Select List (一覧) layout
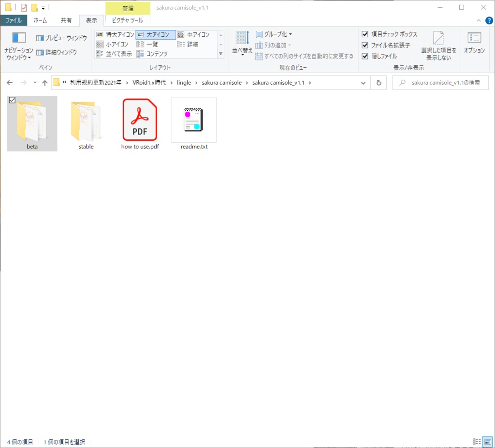The height and width of the screenshot is (448, 495). pyautogui.click(x=147, y=44)
